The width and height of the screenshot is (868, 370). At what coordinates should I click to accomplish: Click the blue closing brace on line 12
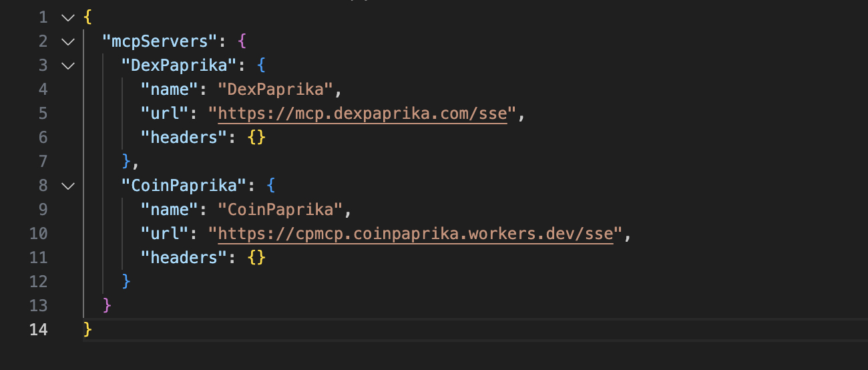coord(127,282)
